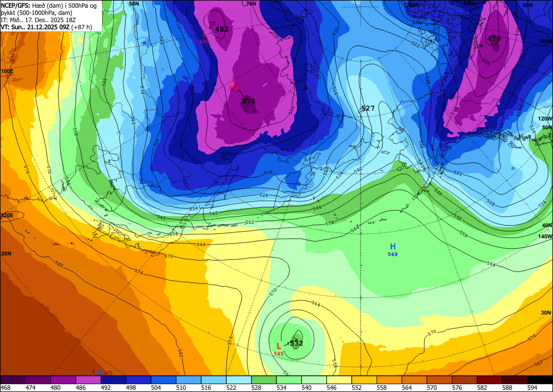Image resolution: width=553 pixels, height=392 pixels.
Task: Click the darkest purple legend swatch labeled 468
Action: [x=13, y=380]
